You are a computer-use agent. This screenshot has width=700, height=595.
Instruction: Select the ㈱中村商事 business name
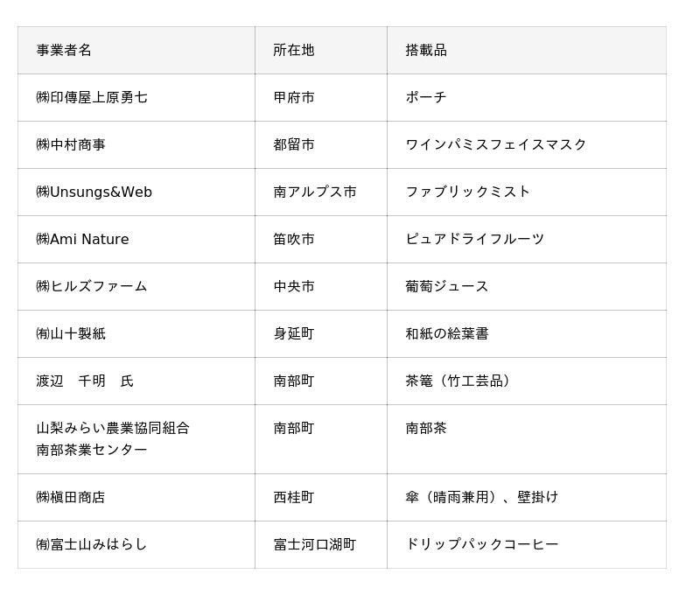pyautogui.click(x=71, y=144)
